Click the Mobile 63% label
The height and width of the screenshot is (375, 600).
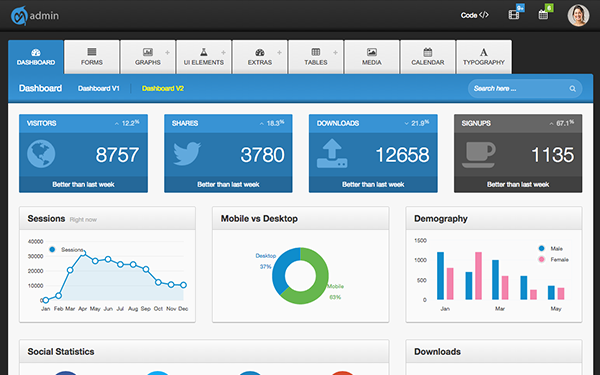point(335,292)
